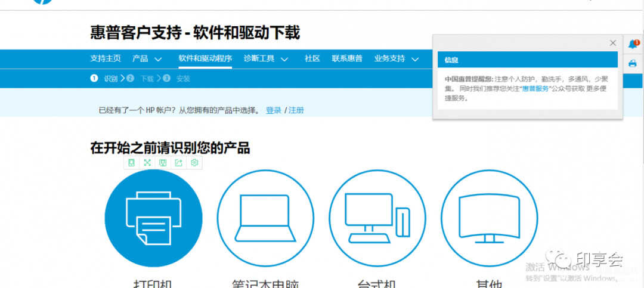Open the 软件和驱动程序 tab
This screenshot has height=288, width=644.
click(x=205, y=58)
